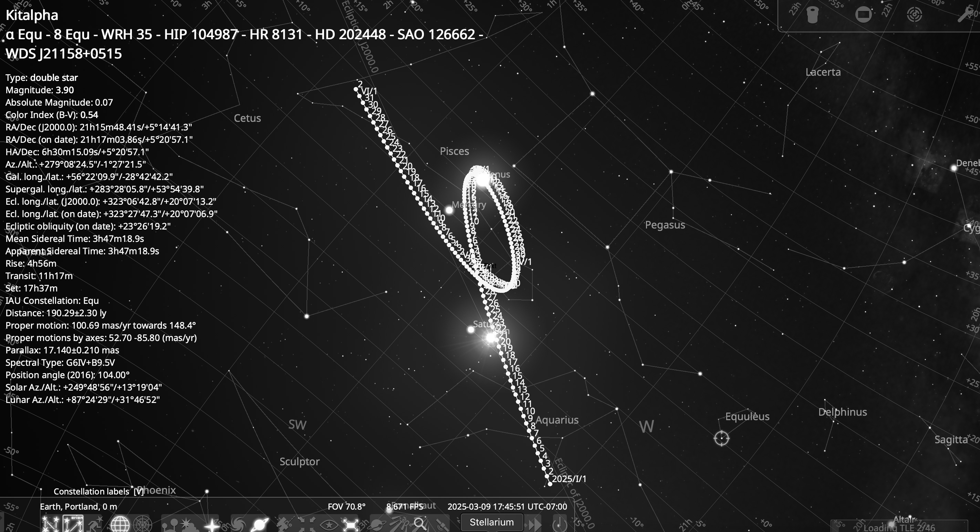Toggle constellation art figures
The image size is (980, 532).
click(95, 524)
